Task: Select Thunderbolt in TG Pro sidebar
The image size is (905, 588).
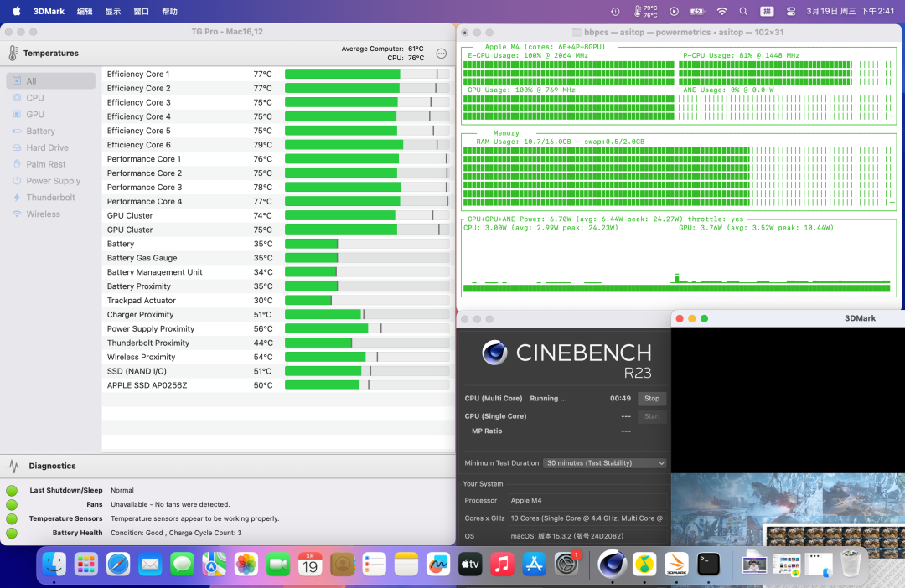Action: (x=51, y=198)
